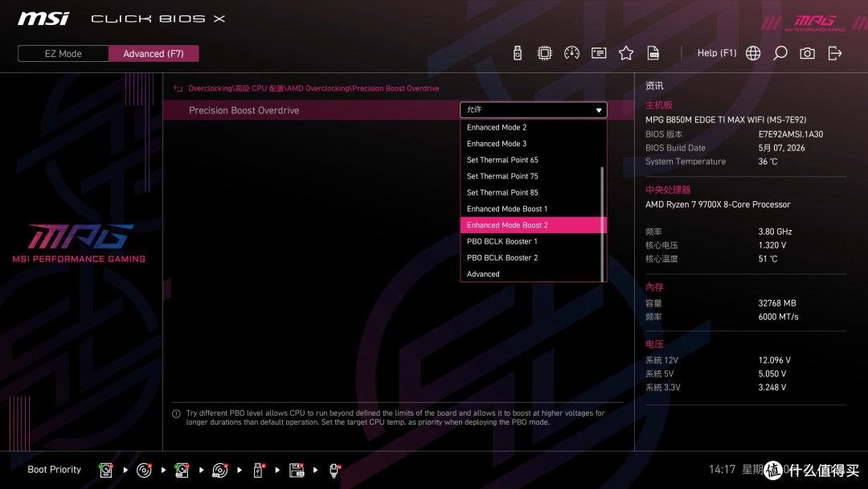Select the network plug boot device icon
The image size is (868, 489).
(334, 471)
